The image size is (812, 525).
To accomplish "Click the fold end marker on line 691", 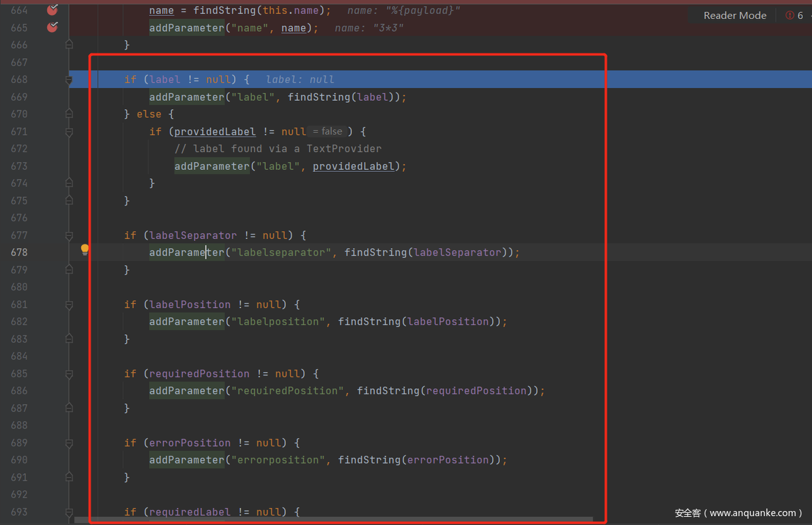I will pos(69,477).
